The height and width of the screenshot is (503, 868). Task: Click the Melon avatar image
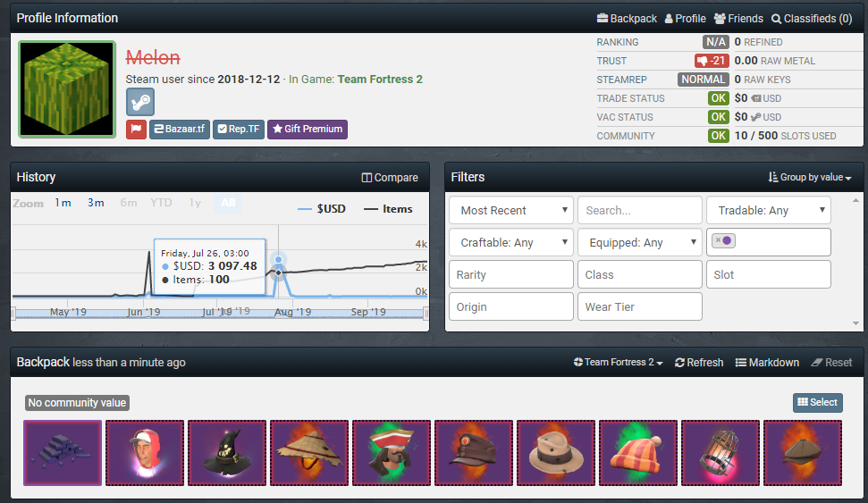(x=67, y=88)
